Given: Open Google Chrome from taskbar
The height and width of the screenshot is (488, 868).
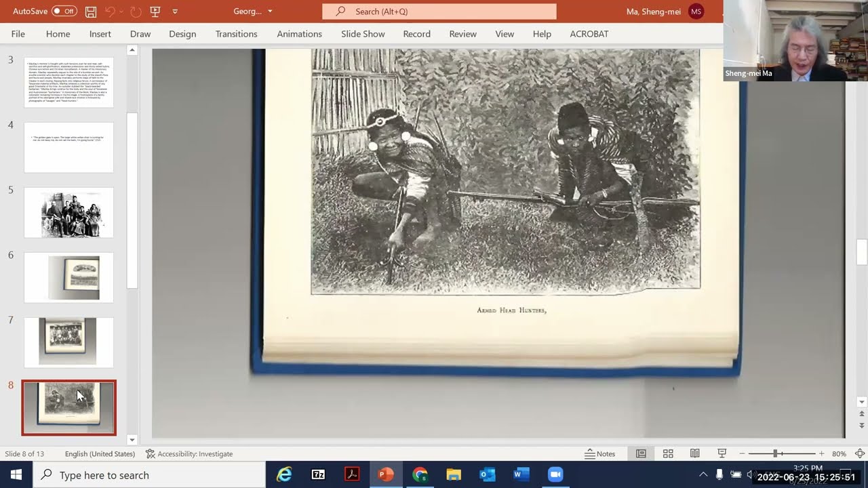Looking at the screenshot, I should [420, 474].
